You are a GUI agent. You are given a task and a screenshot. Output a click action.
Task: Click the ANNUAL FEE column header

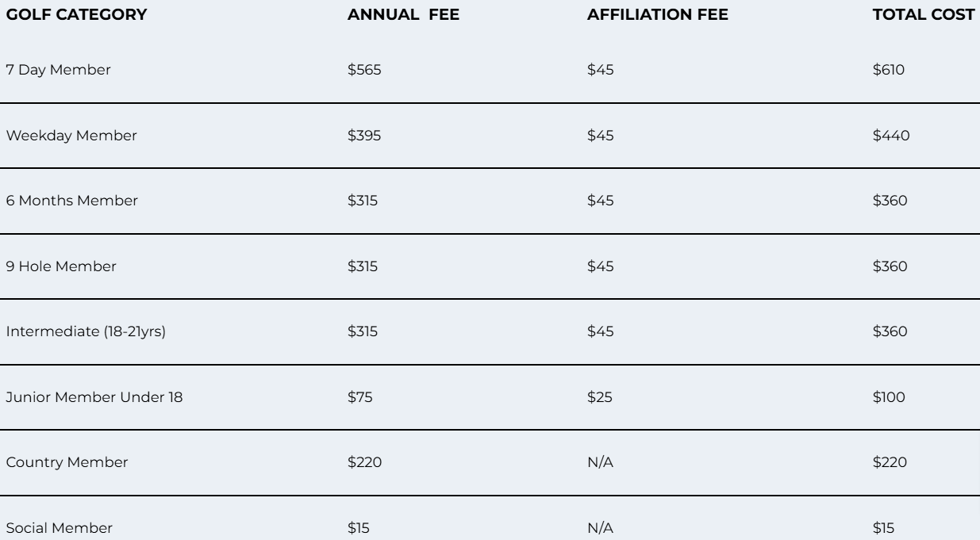403,14
